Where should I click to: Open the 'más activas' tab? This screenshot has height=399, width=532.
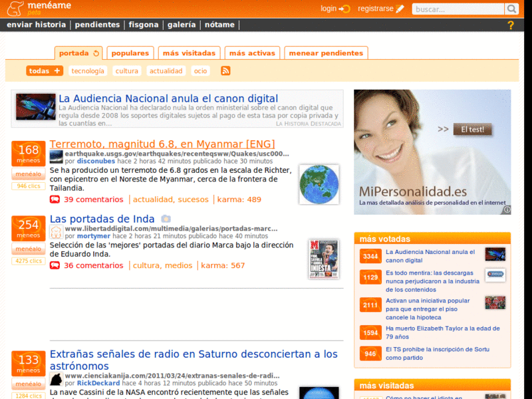pos(252,53)
